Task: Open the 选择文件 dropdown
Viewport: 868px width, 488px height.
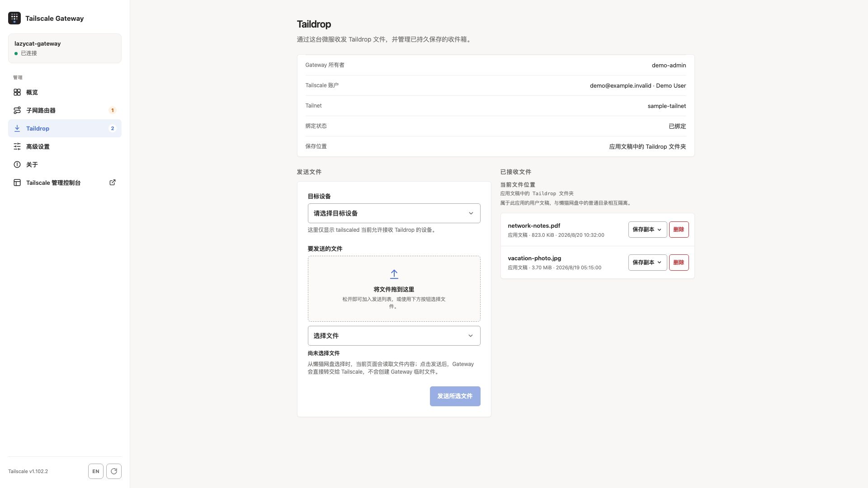Action: click(x=394, y=336)
